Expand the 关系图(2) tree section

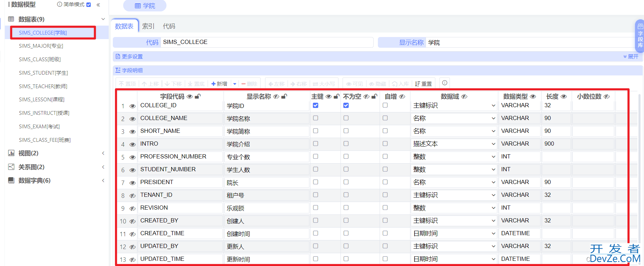(103, 167)
